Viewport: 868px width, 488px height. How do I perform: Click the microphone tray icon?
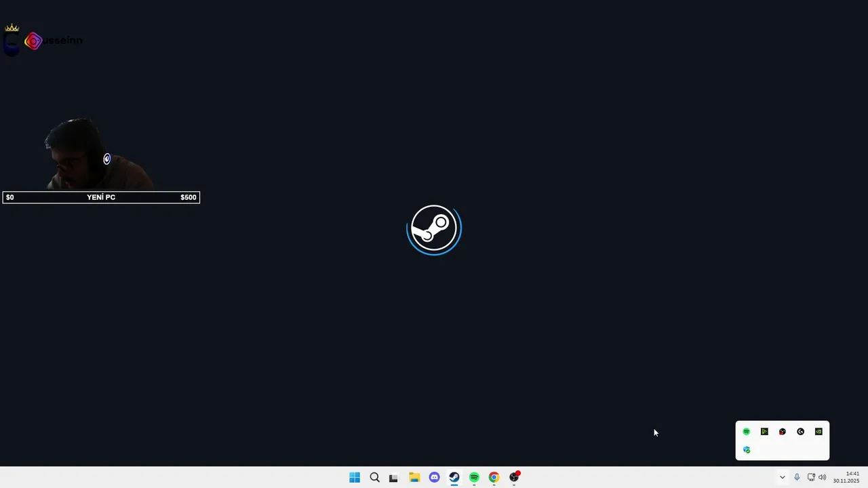tap(797, 477)
